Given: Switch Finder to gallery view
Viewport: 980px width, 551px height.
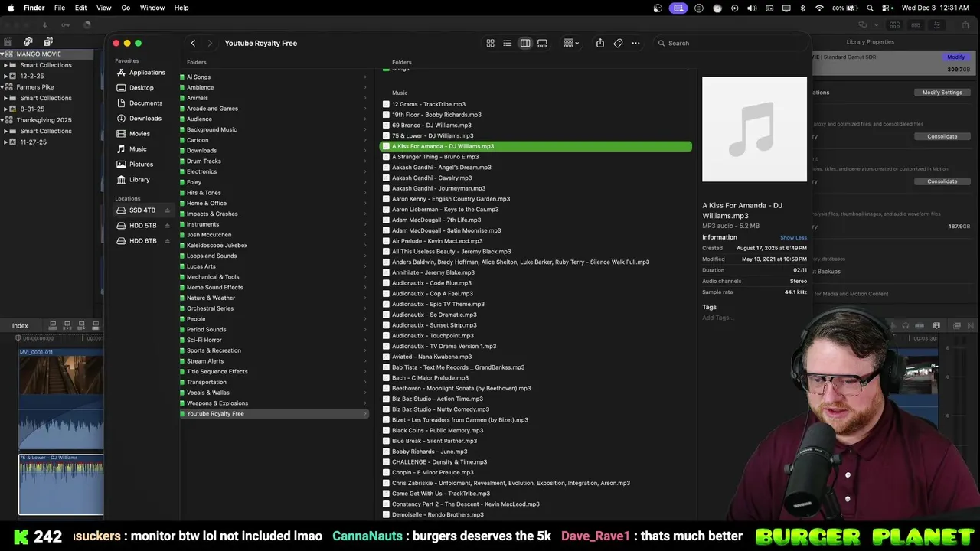Looking at the screenshot, I should [542, 43].
